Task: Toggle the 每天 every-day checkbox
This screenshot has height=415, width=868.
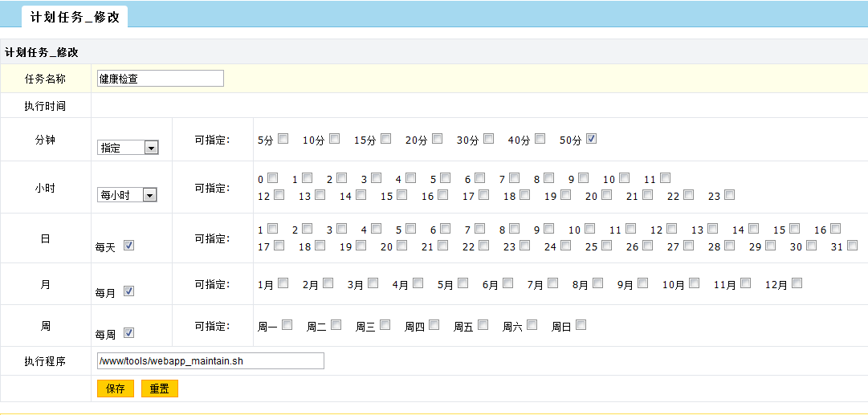Action: [128, 246]
